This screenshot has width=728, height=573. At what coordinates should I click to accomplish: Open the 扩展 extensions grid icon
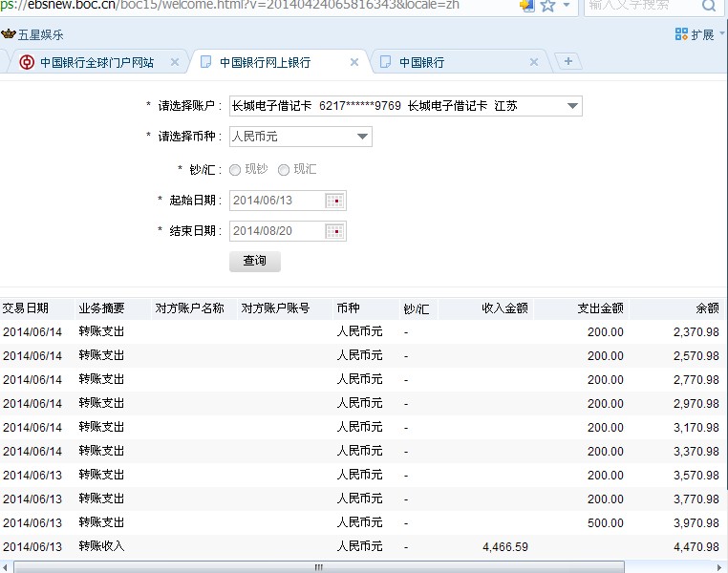pyautogui.click(x=681, y=34)
